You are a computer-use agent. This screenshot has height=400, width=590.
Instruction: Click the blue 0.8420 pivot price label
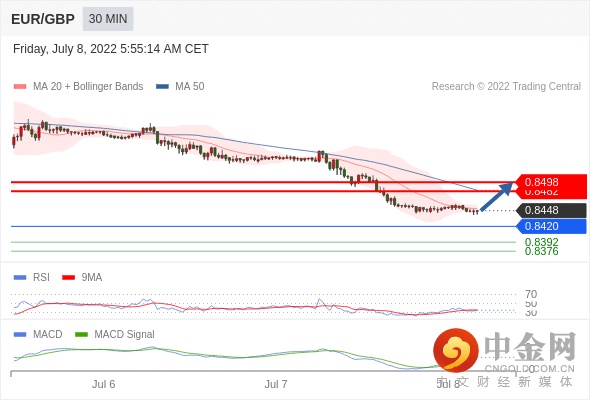point(551,226)
